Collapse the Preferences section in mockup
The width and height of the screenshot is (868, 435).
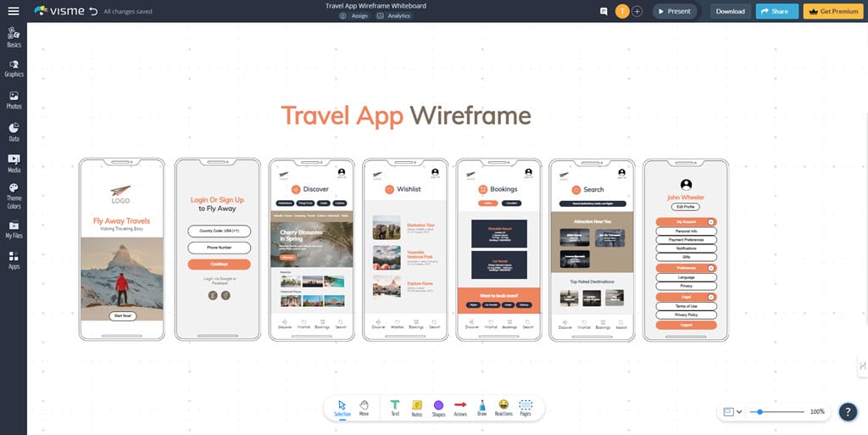tap(711, 268)
